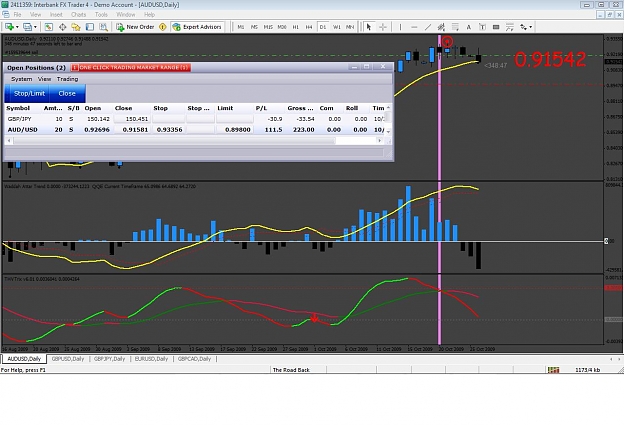The width and height of the screenshot is (625, 425).
Task: Select the filled rectangle tool
Action: 496,27
